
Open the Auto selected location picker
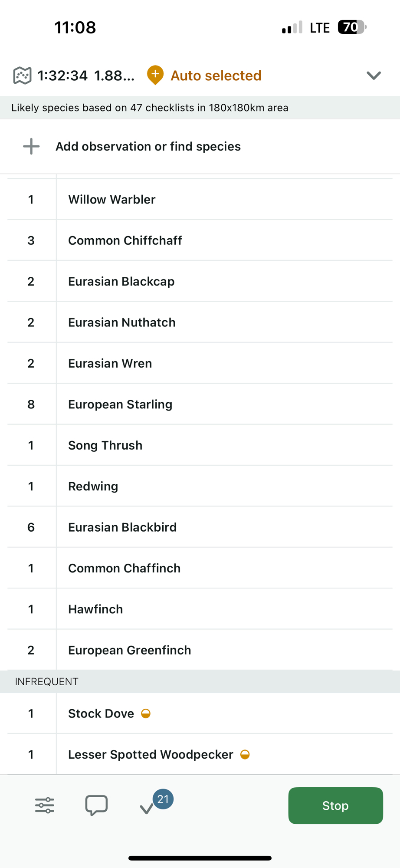216,76
